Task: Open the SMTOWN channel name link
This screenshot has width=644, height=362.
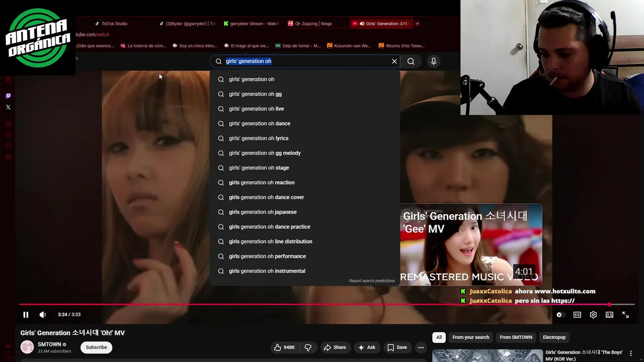Action: pos(49,344)
